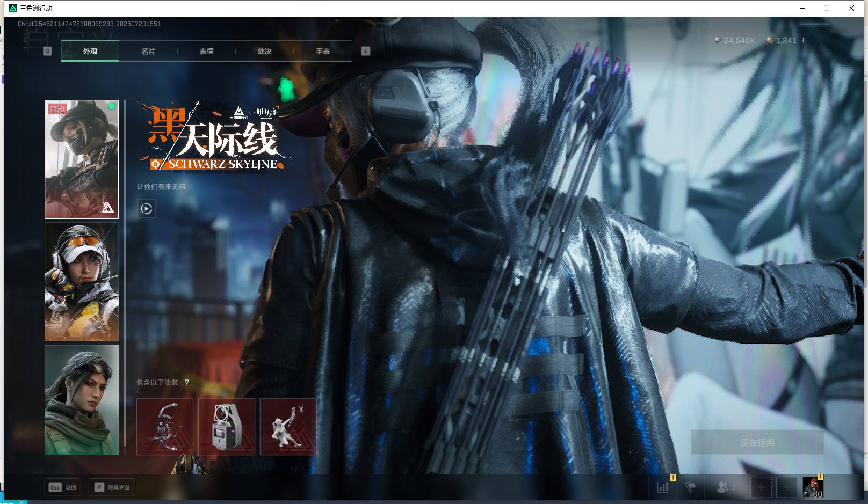Click the 返回 Esc button
This screenshot has height=504, width=868.
click(x=63, y=487)
